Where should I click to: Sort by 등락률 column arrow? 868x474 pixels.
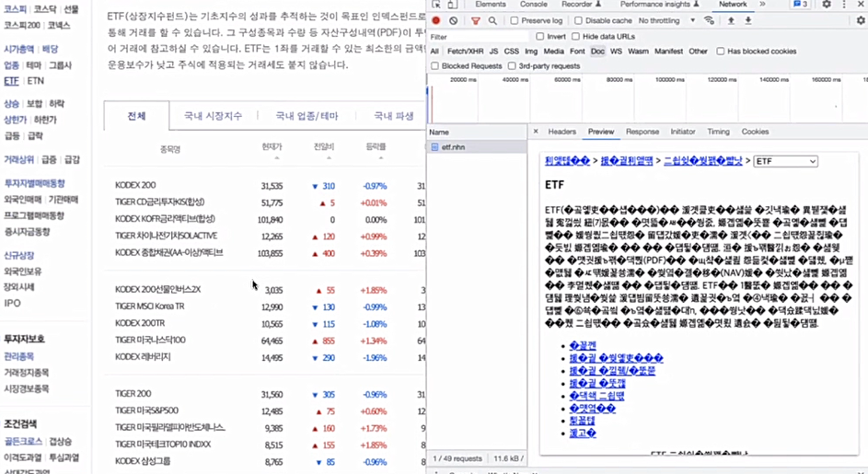coord(381,158)
